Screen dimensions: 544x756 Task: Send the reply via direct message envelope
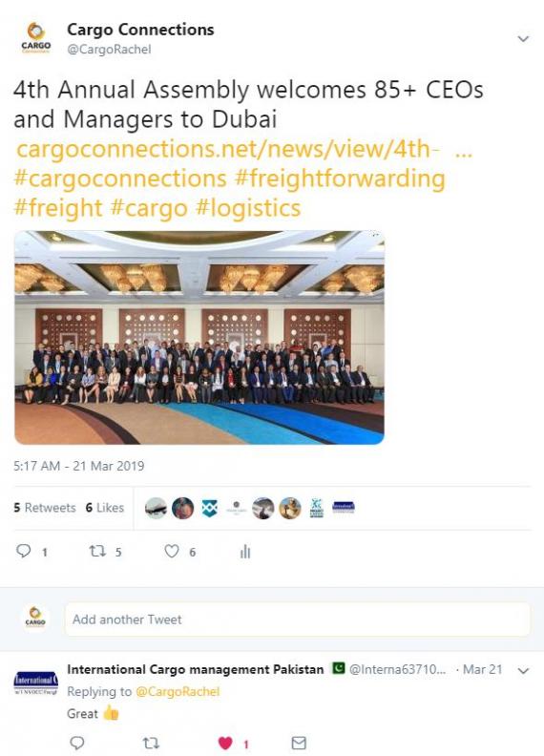tap(299, 743)
